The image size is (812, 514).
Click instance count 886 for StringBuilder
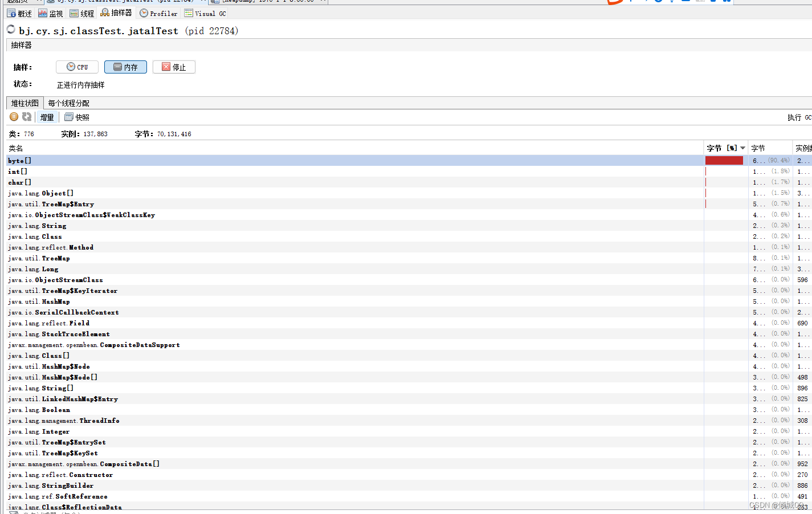pos(802,486)
